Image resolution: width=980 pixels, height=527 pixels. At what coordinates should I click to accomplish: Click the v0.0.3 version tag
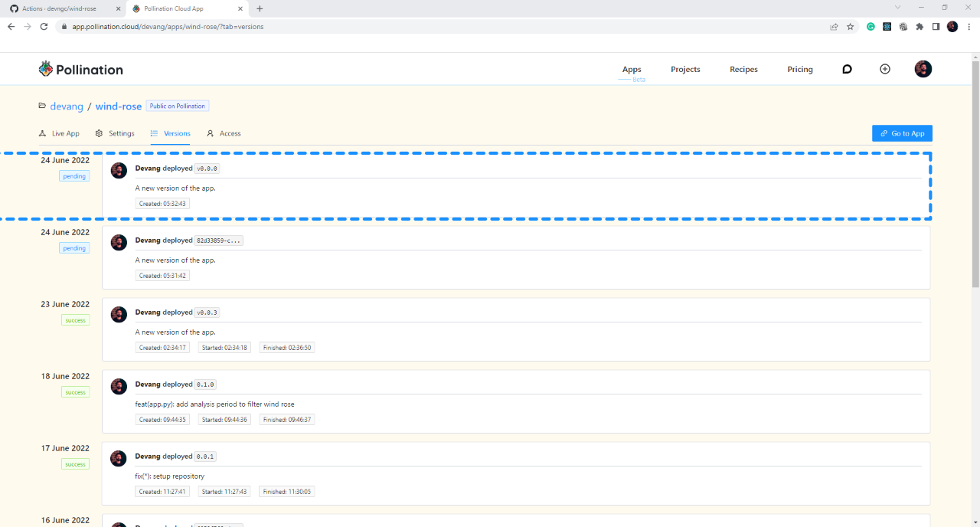207,313
